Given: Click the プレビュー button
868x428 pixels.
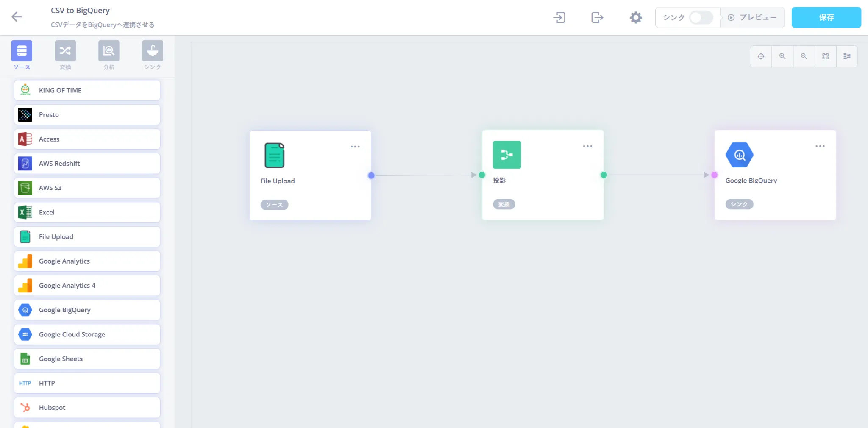Looking at the screenshot, I should click(x=753, y=17).
